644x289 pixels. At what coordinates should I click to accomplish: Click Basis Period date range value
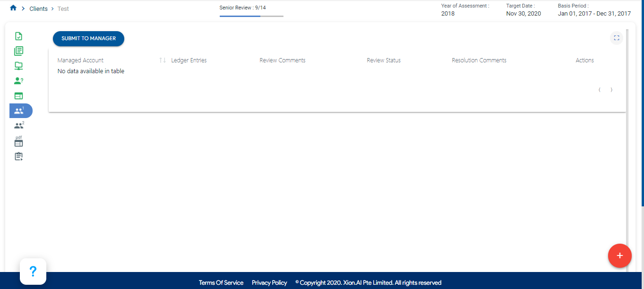point(594,14)
